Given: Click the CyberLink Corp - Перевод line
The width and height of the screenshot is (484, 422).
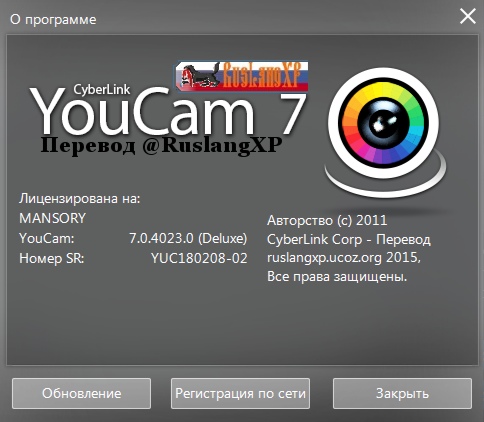Looking at the screenshot, I should [x=349, y=239].
